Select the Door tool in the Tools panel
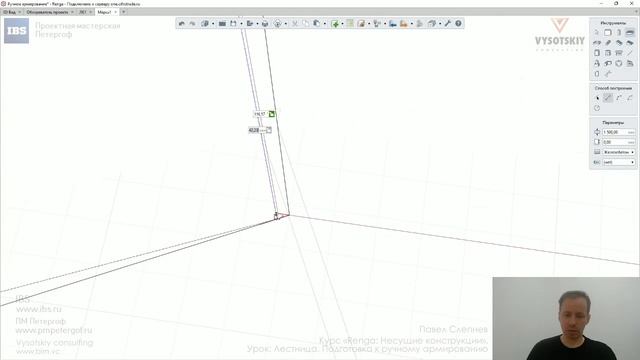This screenshot has width=640, height=360. pyautogui.click(x=597, y=53)
